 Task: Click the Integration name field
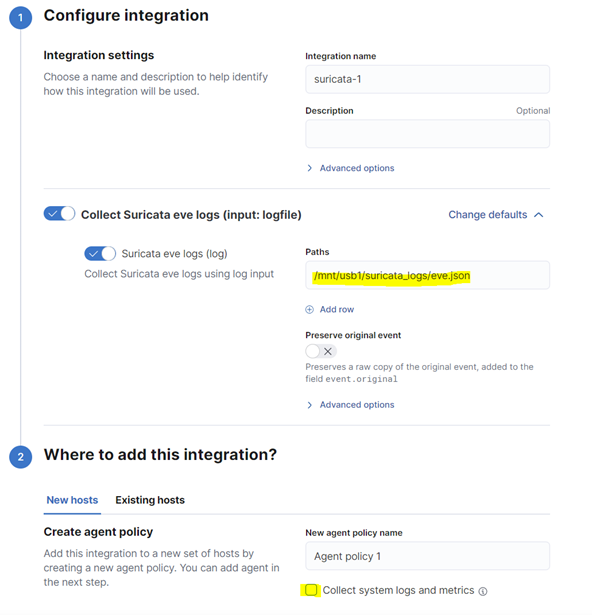pyautogui.click(x=428, y=79)
